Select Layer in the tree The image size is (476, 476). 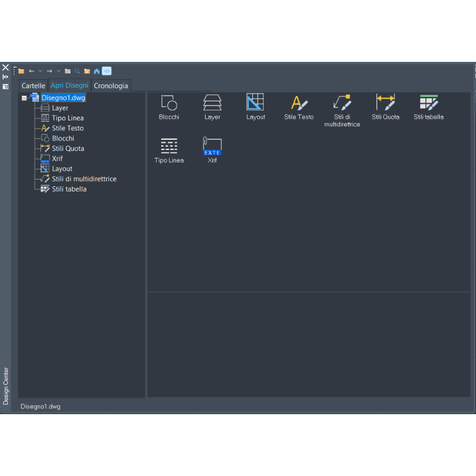(60, 108)
